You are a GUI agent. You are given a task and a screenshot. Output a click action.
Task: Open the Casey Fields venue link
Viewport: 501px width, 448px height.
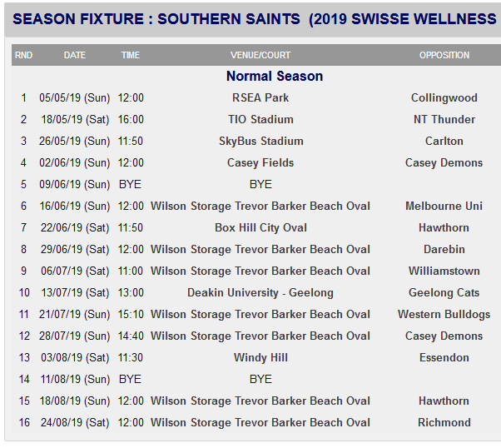pos(260,162)
